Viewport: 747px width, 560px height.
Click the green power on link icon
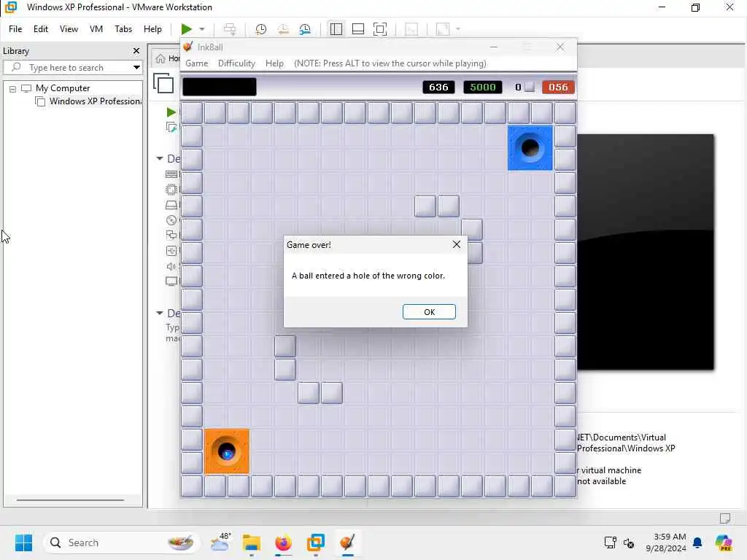click(x=171, y=112)
